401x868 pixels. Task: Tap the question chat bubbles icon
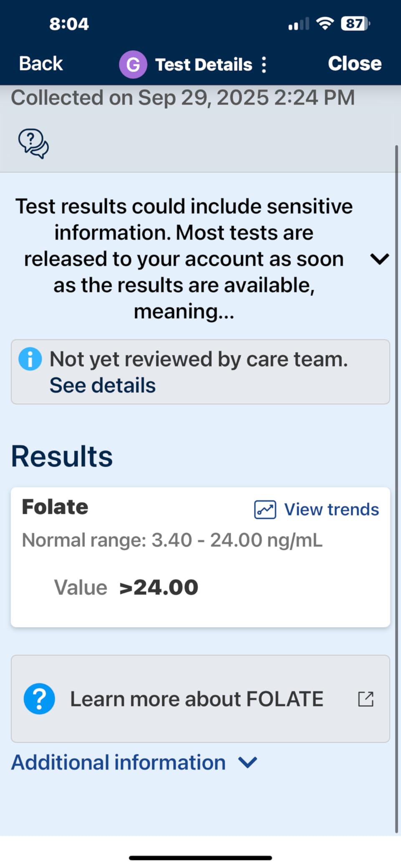tap(33, 144)
